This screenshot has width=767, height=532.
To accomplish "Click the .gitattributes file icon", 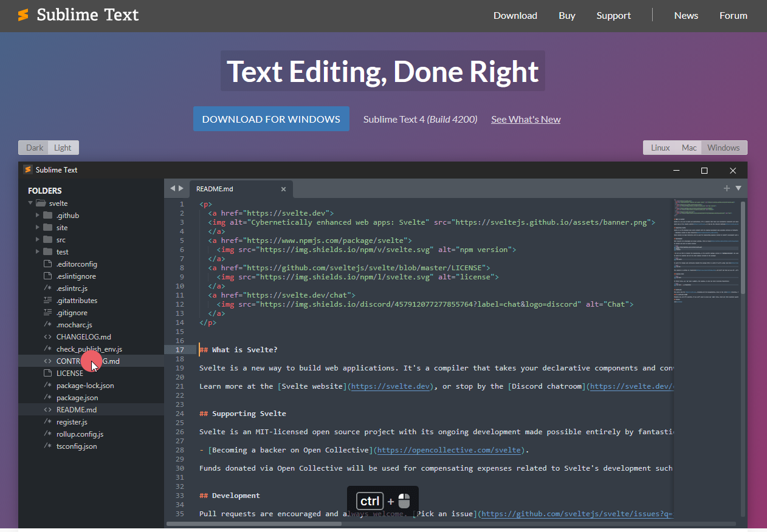I will pos(48,300).
